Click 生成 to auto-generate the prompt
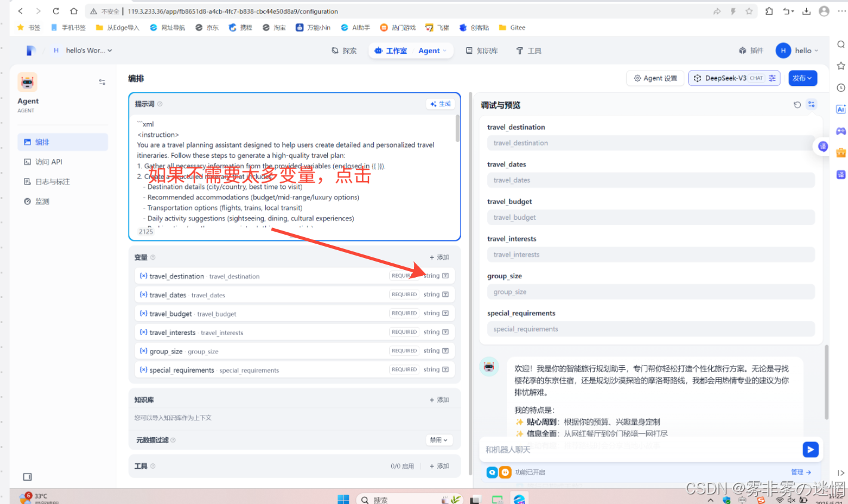848x504 pixels. [441, 104]
